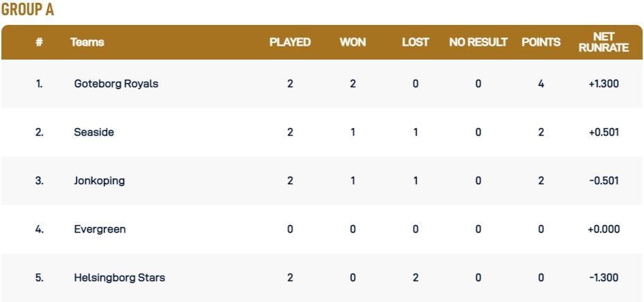The height and width of the screenshot is (302, 644).
Task: Click the Won column header
Action: [353, 42]
